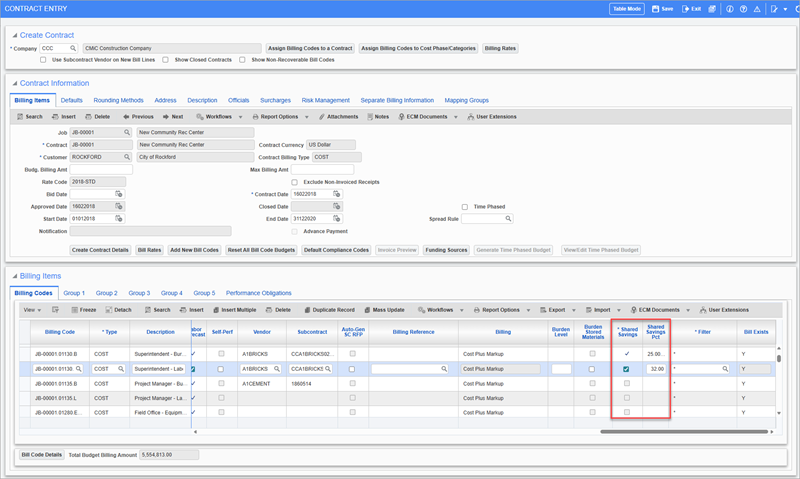This screenshot has width=800, height=479.
Task: Uncheck Shared Savings in selected 32.00 row
Action: tap(626, 369)
